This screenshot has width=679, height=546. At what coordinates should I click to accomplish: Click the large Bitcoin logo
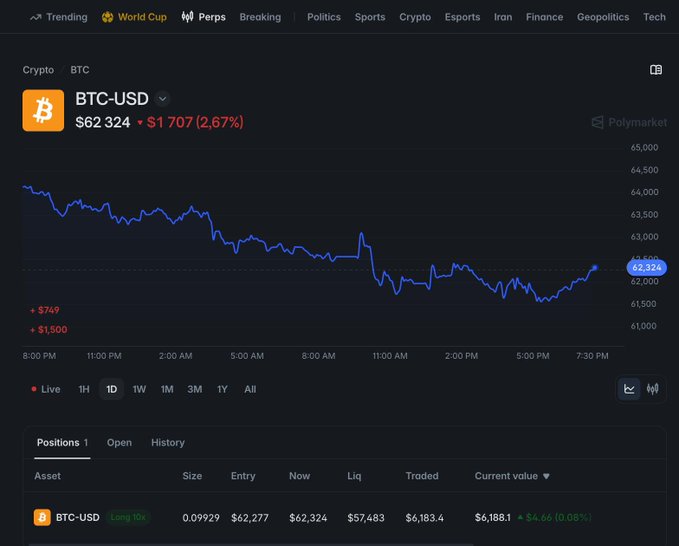point(43,110)
